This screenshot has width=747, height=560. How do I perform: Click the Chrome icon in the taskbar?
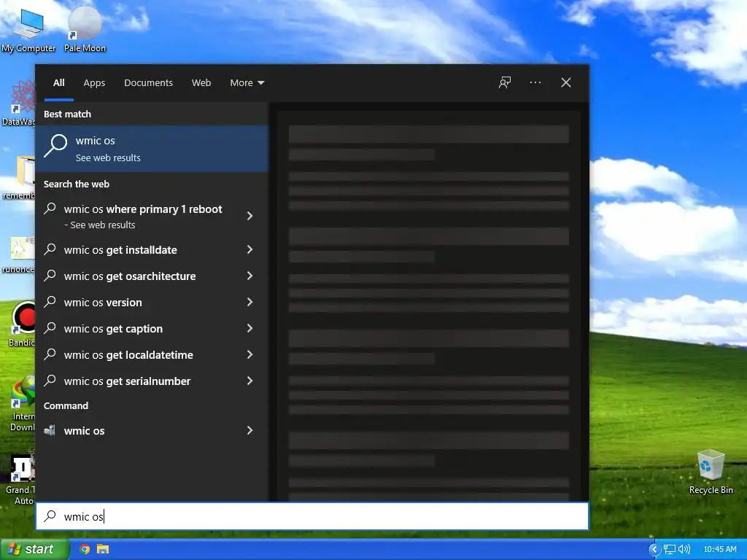(x=85, y=549)
